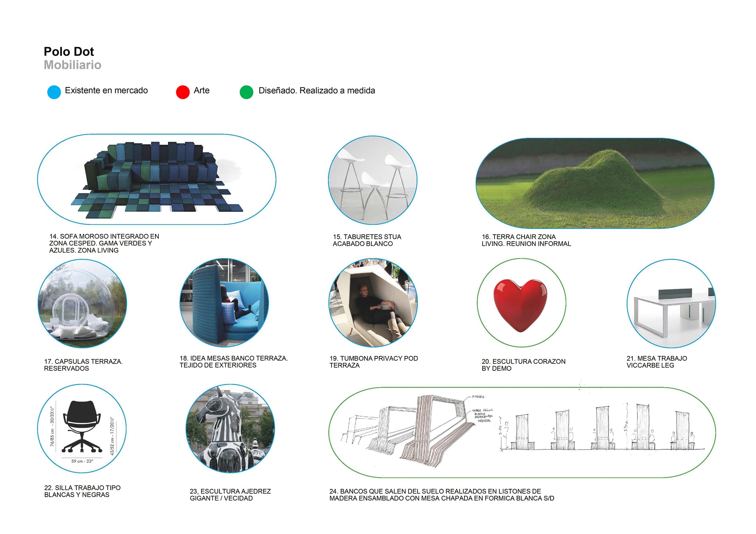Click the green 'Diseñado' legend dot
Screen dimensions: 756x534
(x=246, y=92)
